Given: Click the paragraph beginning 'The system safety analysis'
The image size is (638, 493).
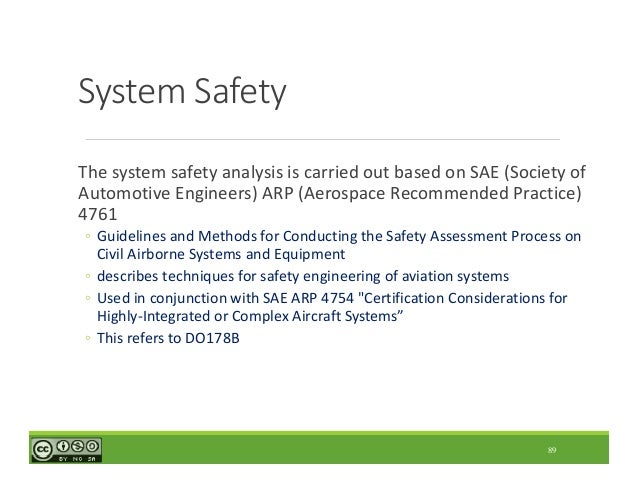Looking at the screenshot, I should [x=332, y=193].
